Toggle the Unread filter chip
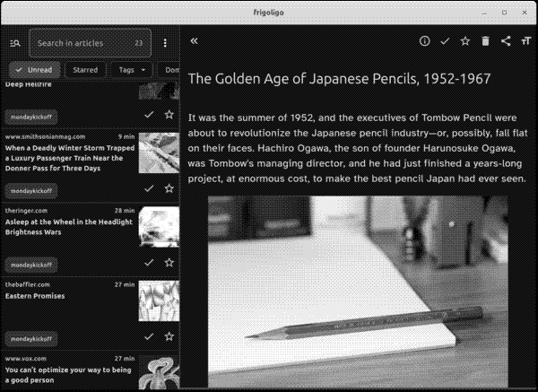Image resolution: width=538 pixels, height=392 pixels. (34, 70)
